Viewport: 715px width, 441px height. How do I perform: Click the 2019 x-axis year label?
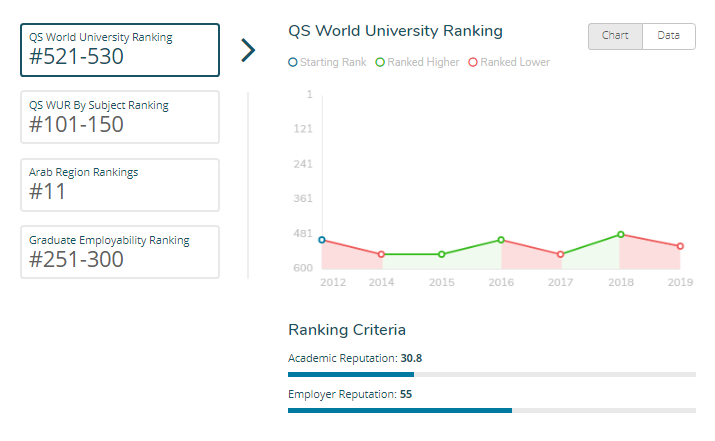(x=680, y=282)
